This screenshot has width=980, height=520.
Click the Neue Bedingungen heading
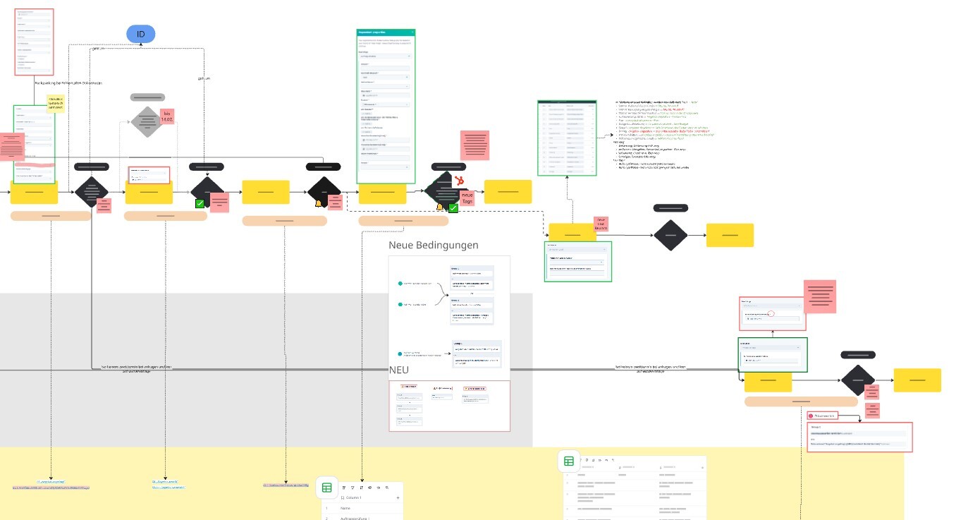pyautogui.click(x=433, y=245)
